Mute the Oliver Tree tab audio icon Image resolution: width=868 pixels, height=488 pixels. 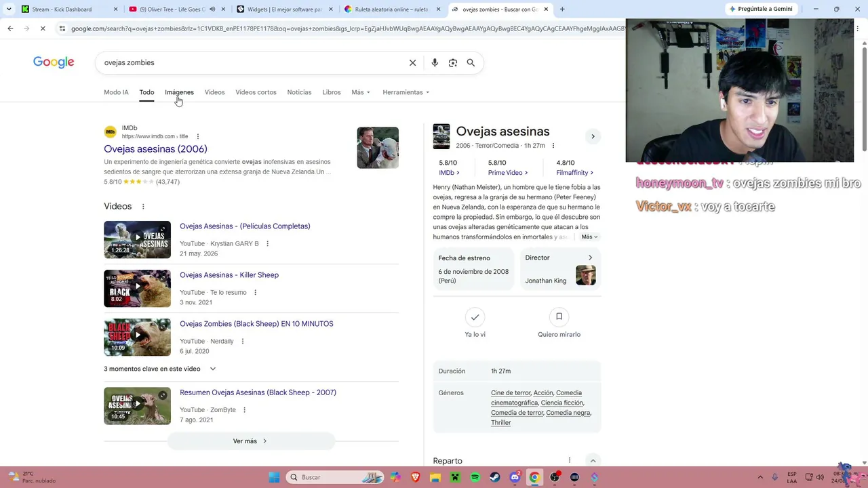[212, 9]
